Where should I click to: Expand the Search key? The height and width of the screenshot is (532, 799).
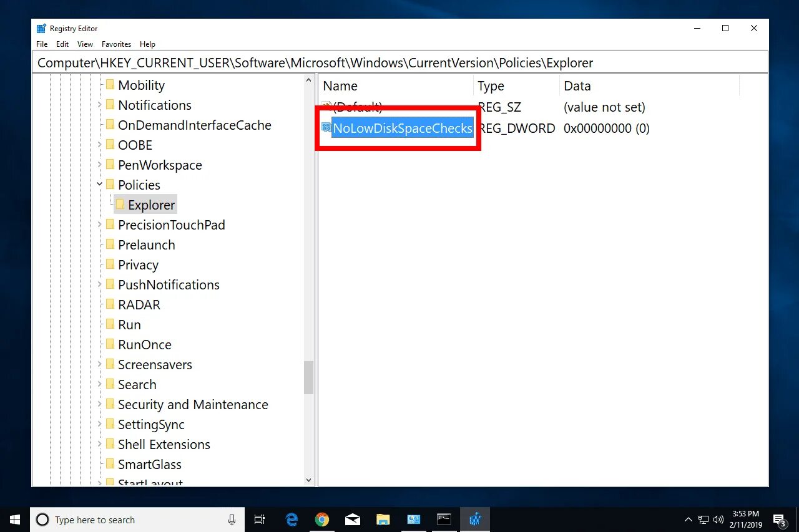coord(99,384)
